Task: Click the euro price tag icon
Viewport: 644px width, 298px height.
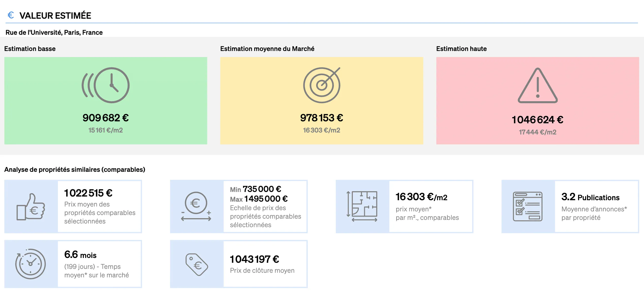Action: [x=197, y=264]
